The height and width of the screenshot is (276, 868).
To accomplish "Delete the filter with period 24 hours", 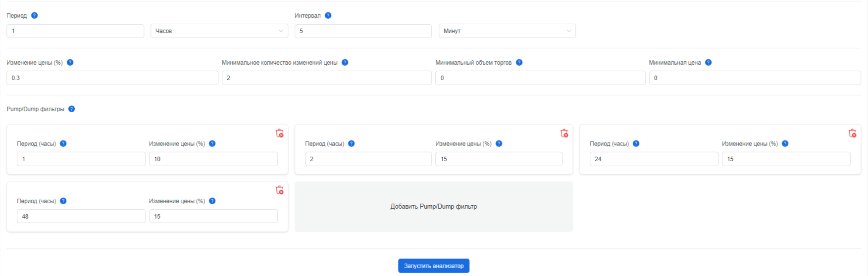I will coord(852,133).
